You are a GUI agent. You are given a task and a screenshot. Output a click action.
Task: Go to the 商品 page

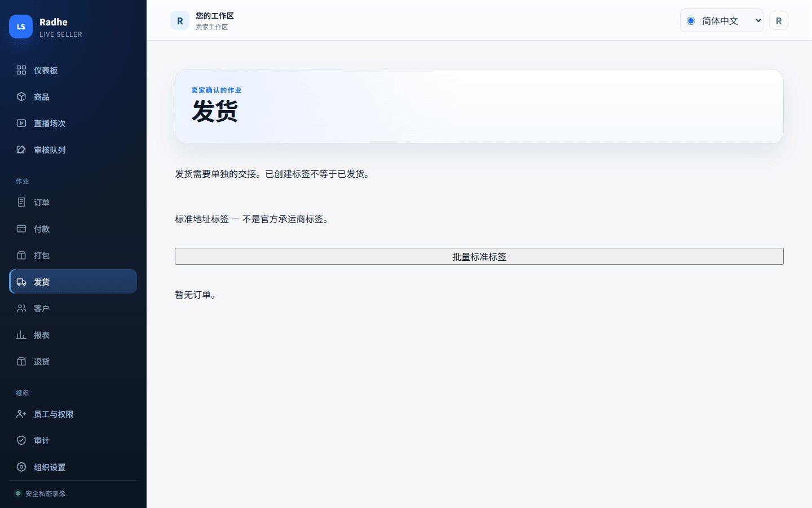[73, 97]
